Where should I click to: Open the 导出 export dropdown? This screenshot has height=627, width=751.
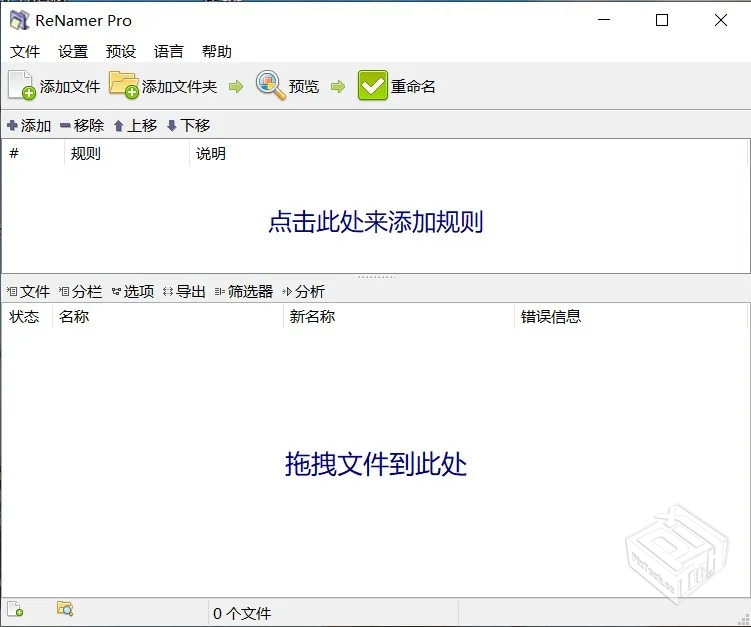pyautogui.click(x=184, y=291)
